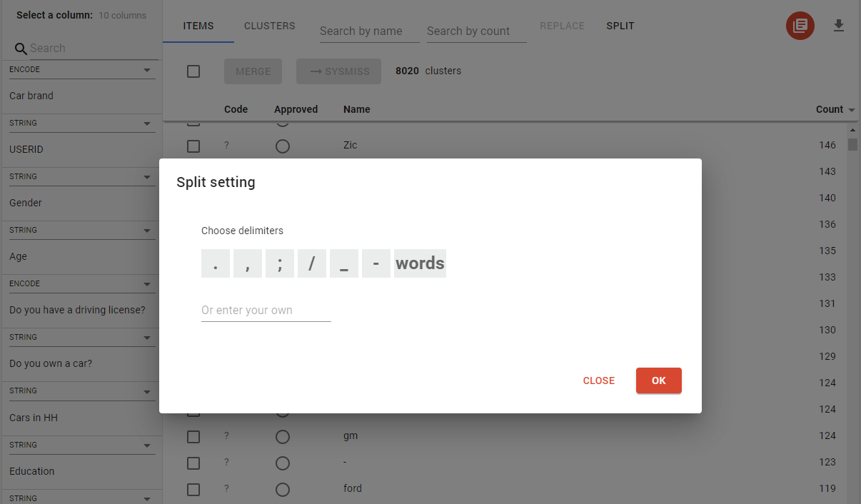Open the Count sort dropdown arrow
The height and width of the screenshot is (504, 861).
click(x=853, y=109)
